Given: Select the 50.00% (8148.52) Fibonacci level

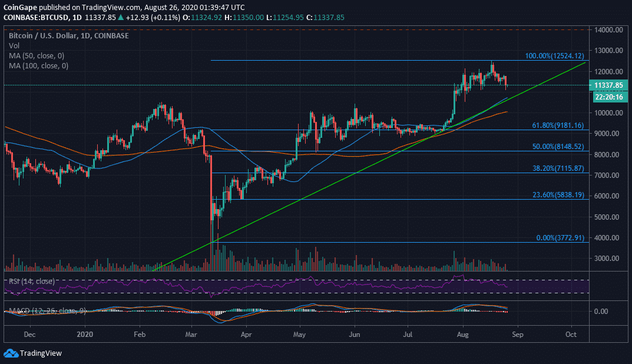Looking at the screenshot, I should 557,147.
